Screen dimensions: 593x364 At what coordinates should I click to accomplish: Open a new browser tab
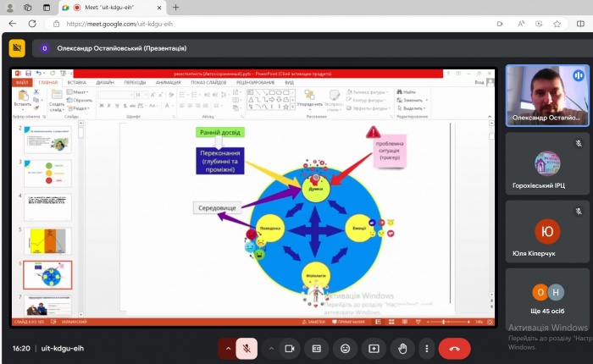pos(176,8)
